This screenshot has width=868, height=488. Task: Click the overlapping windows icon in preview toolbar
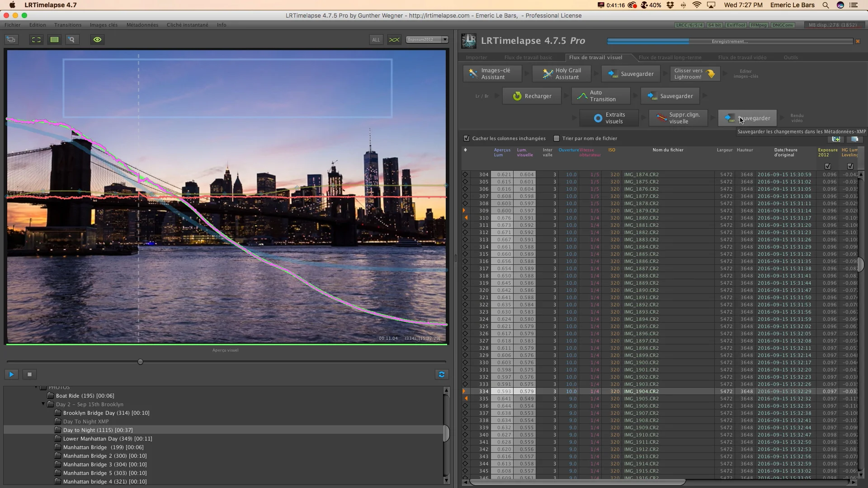11,40
